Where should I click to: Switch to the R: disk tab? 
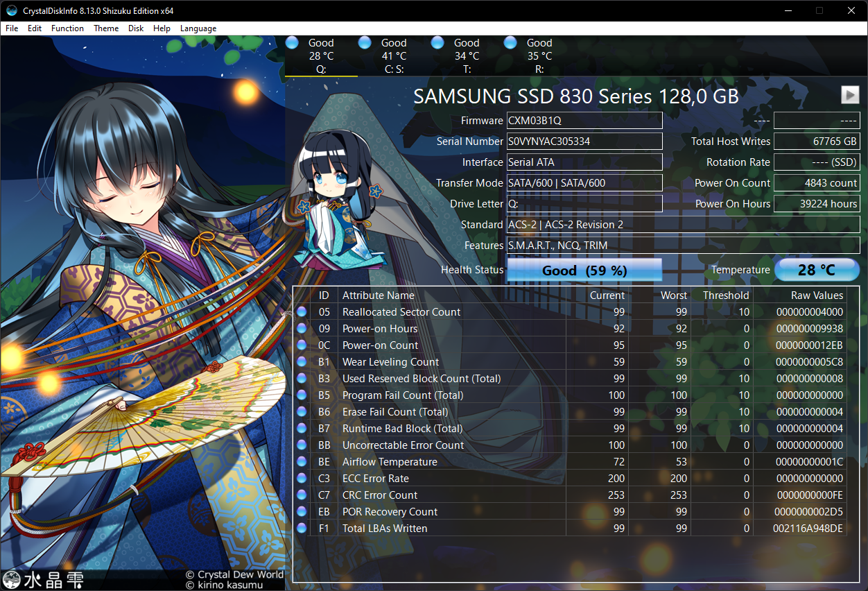pyautogui.click(x=539, y=56)
